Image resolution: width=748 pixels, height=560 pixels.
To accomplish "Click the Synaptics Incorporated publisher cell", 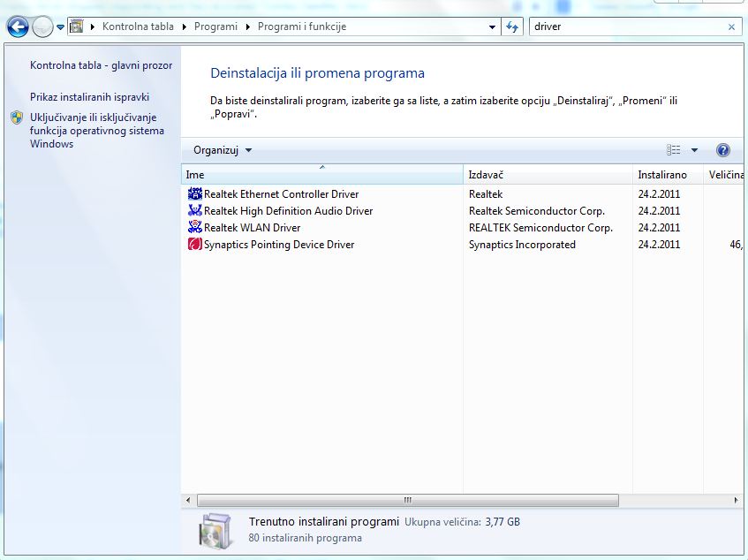I will point(522,244).
